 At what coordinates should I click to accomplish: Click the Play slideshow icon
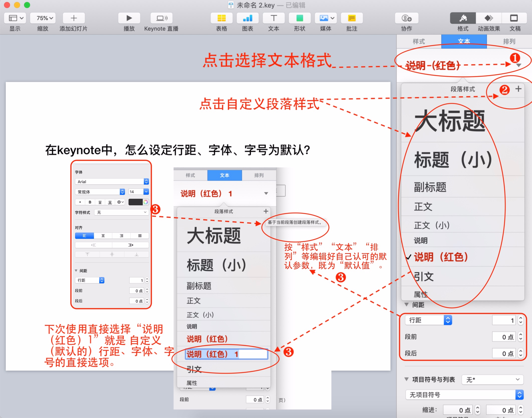click(129, 18)
